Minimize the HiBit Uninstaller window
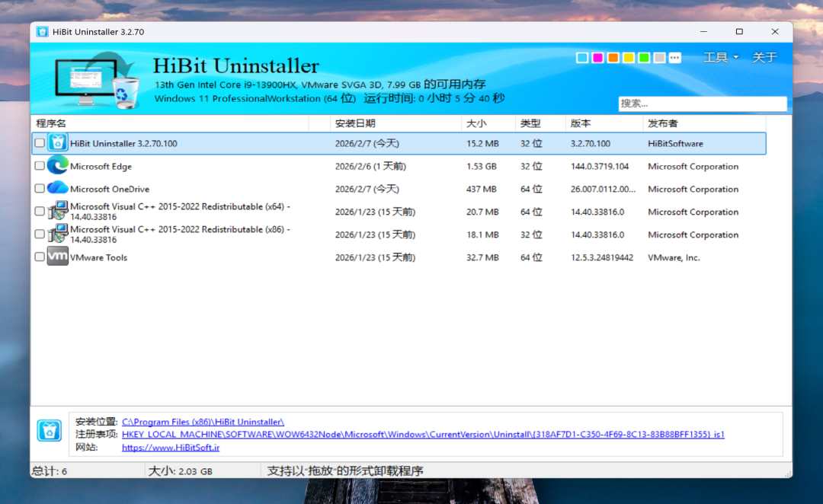This screenshot has height=504, width=823. tap(703, 31)
